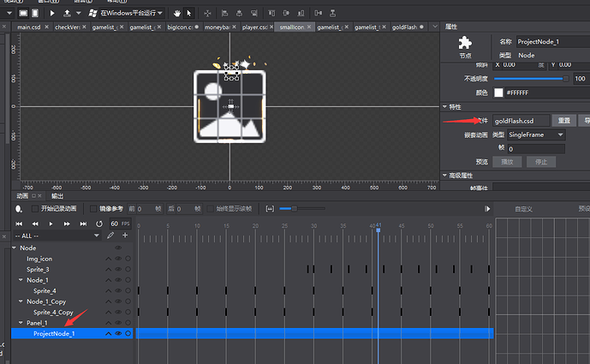Open the 输出 output panel tab
This screenshot has width=590, height=364.
tap(57, 196)
